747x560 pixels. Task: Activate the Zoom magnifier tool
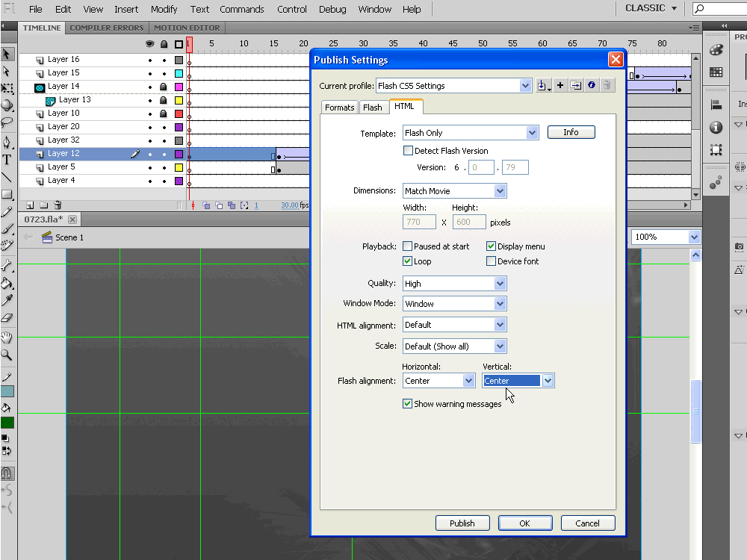coord(7,355)
